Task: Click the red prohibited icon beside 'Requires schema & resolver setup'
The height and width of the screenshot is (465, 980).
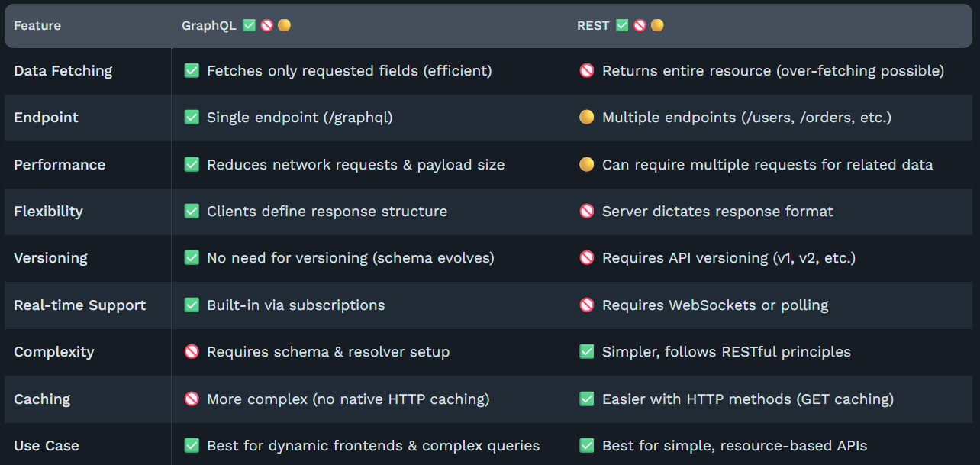Action: pos(192,352)
